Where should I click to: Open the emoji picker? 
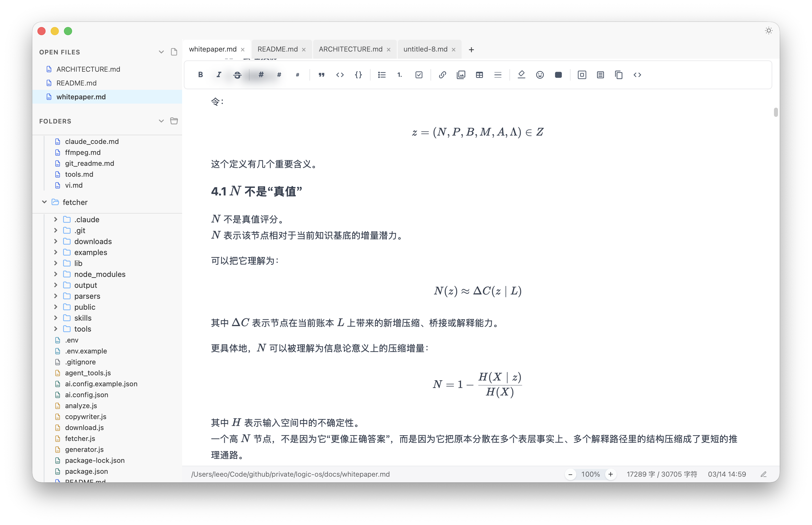tap(540, 75)
